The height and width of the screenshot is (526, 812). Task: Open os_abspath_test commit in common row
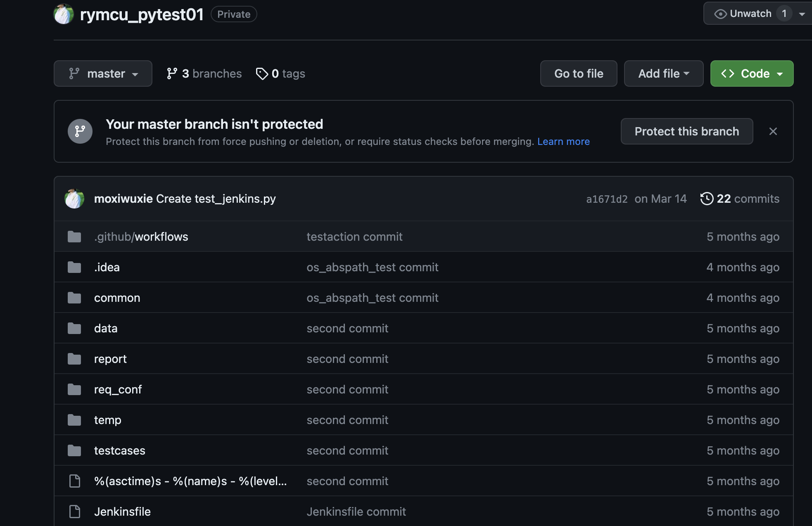(373, 298)
